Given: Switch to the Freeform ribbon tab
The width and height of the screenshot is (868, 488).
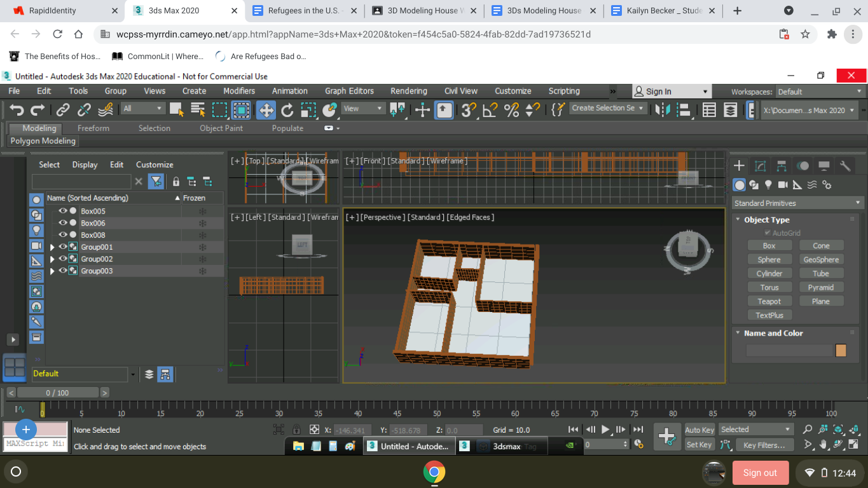Looking at the screenshot, I should tap(93, 128).
